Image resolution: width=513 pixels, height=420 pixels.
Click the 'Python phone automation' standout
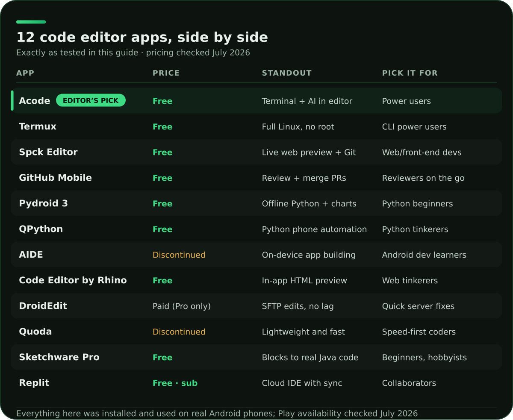tap(314, 229)
